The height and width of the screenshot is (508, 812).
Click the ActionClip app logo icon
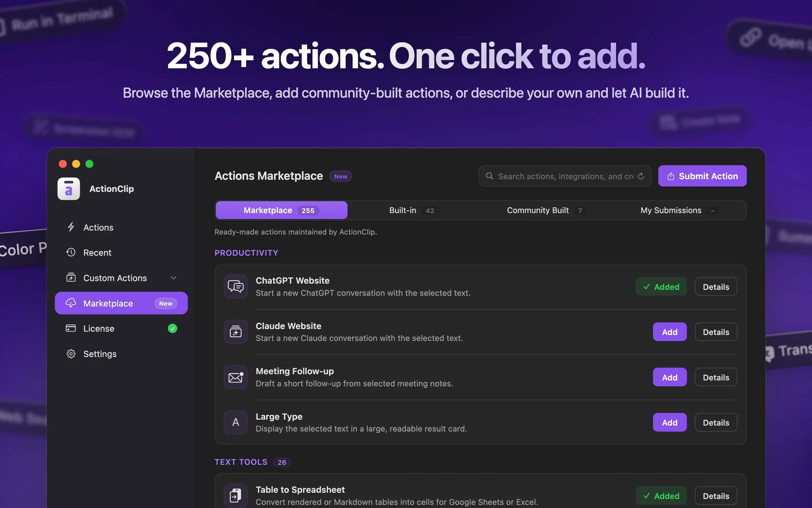[x=69, y=189]
